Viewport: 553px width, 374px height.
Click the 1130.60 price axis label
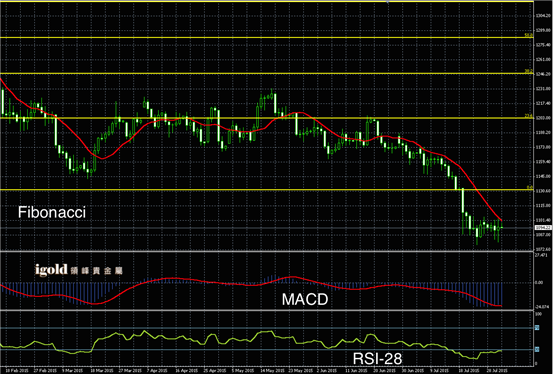pyautogui.click(x=543, y=191)
